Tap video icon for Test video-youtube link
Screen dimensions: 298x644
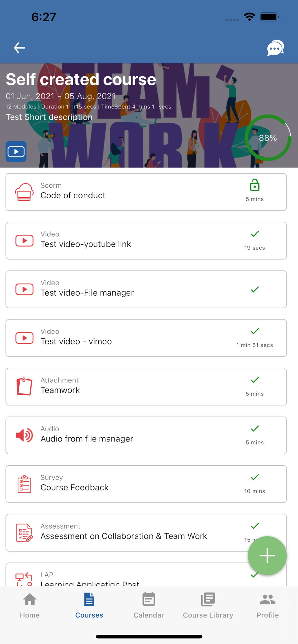(x=25, y=241)
